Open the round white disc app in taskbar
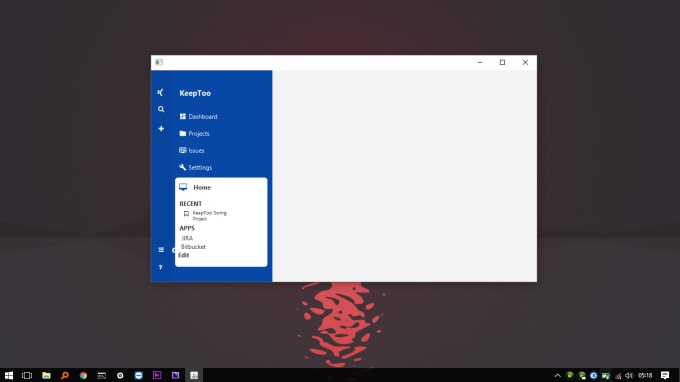The width and height of the screenshot is (680, 382). click(x=120, y=375)
